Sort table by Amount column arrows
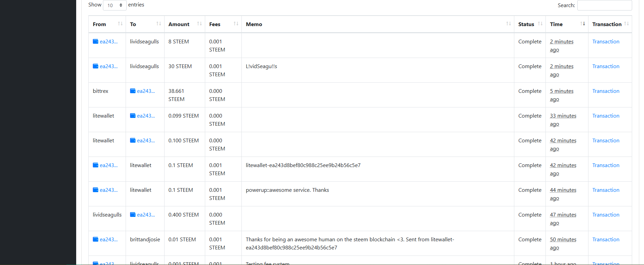The image size is (644, 265). (x=199, y=24)
